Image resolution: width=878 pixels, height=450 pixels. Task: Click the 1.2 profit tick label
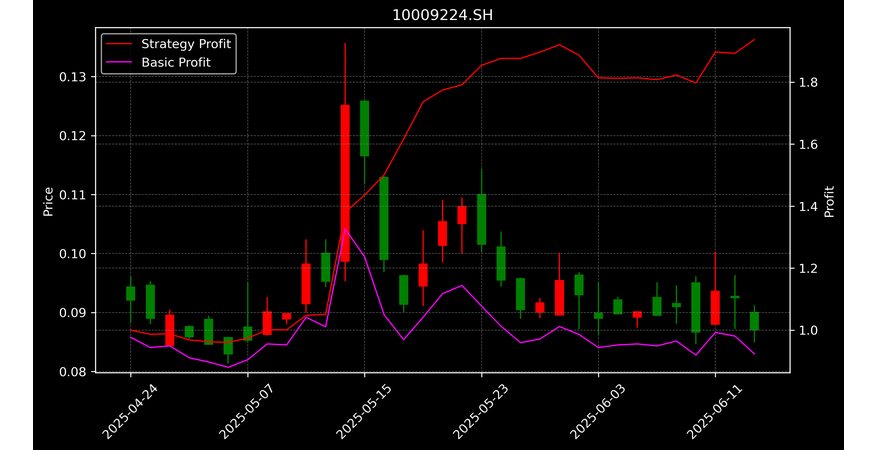click(807, 269)
